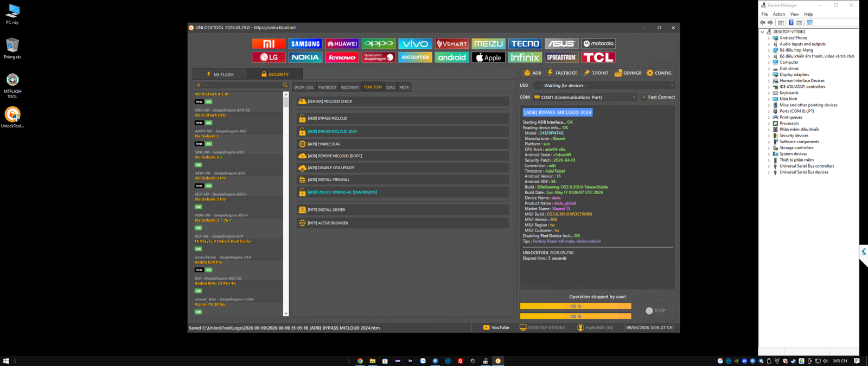The image size is (868, 366).
Task: Select the MediaTek brand logo
Action: coord(415,57)
